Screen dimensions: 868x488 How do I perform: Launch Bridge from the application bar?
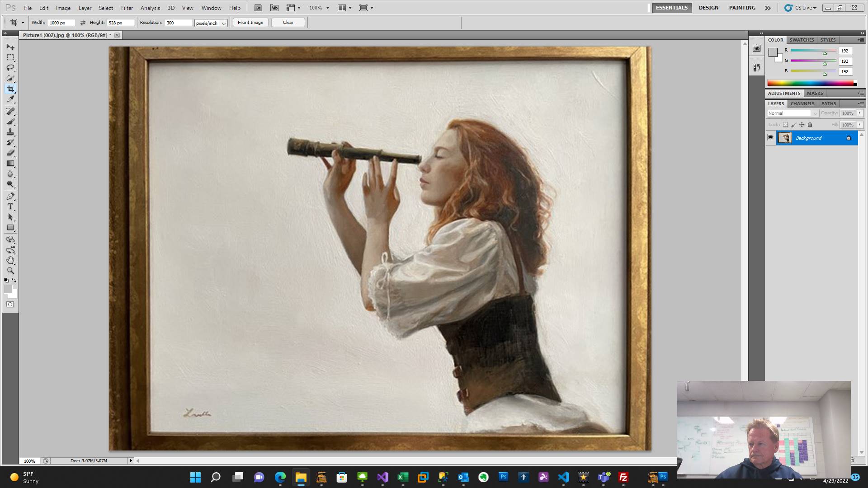click(258, 8)
